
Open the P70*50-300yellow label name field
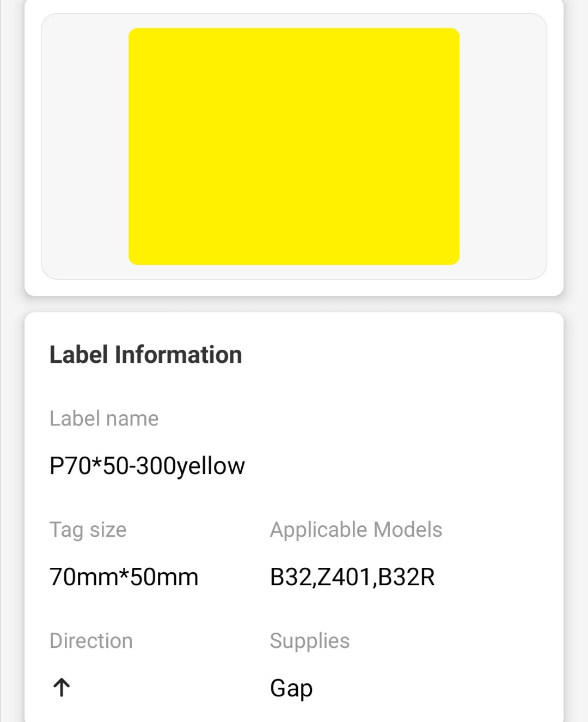tap(147, 466)
